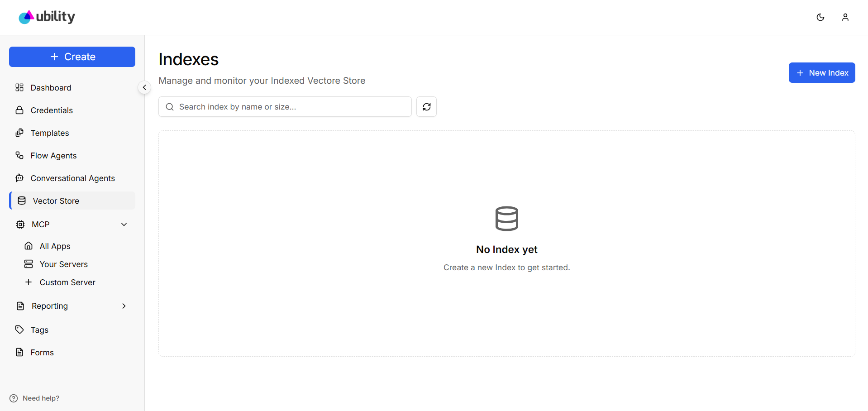Open the Tags menu item
Image resolution: width=868 pixels, height=411 pixels.
(39, 330)
